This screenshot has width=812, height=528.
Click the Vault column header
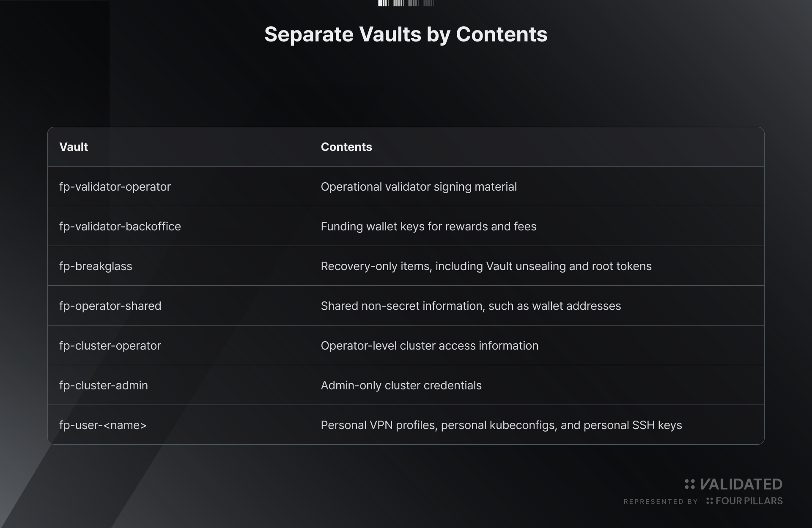[x=74, y=147]
